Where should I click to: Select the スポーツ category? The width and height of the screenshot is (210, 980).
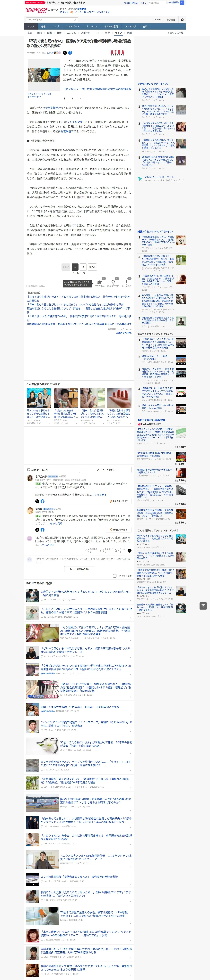pos(86,33)
